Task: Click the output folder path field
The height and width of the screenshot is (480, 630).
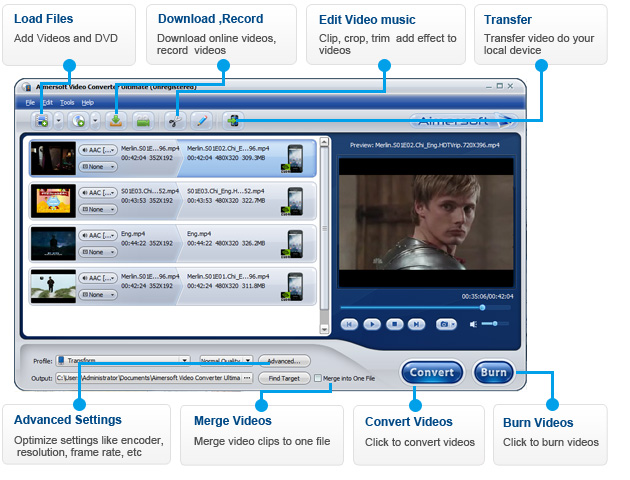Action: point(149,378)
